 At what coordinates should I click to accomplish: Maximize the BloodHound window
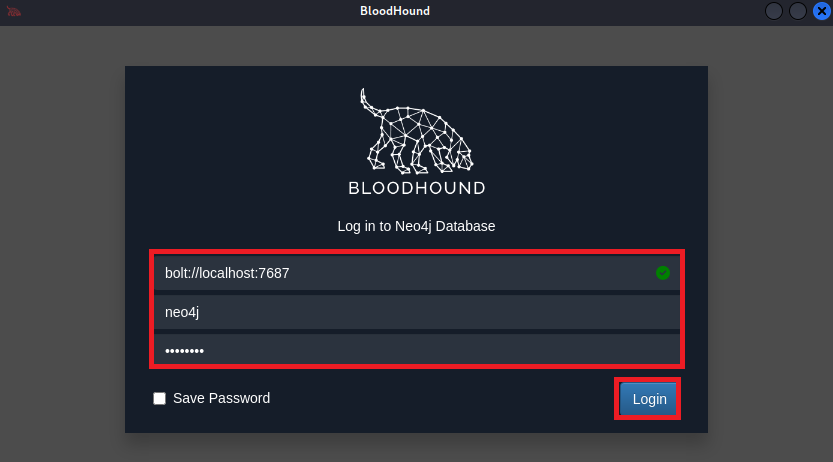point(797,11)
